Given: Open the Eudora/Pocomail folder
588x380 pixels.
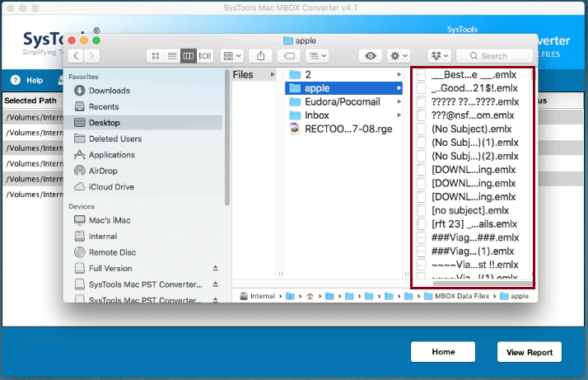Looking at the screenshot, I should [335, 101].
